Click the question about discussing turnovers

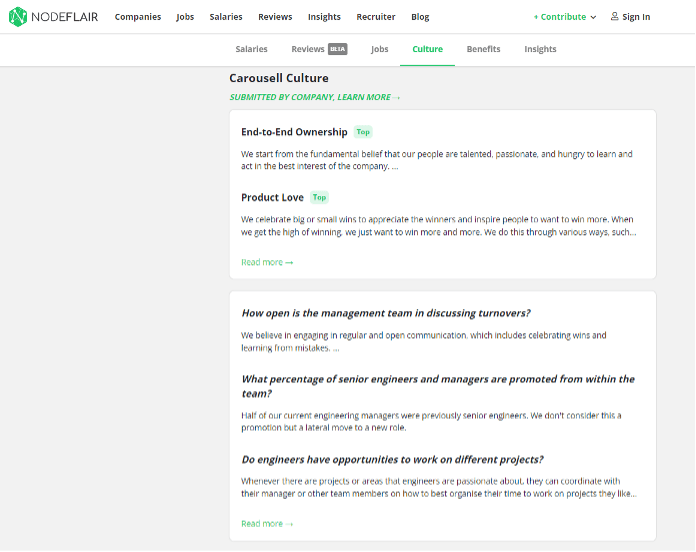point(386,313)
